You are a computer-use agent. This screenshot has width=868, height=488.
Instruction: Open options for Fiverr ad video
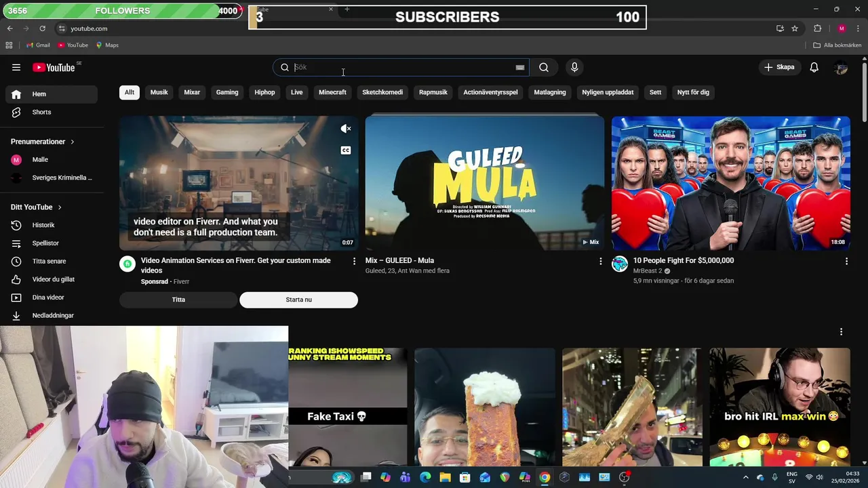(x=354, y=261)
